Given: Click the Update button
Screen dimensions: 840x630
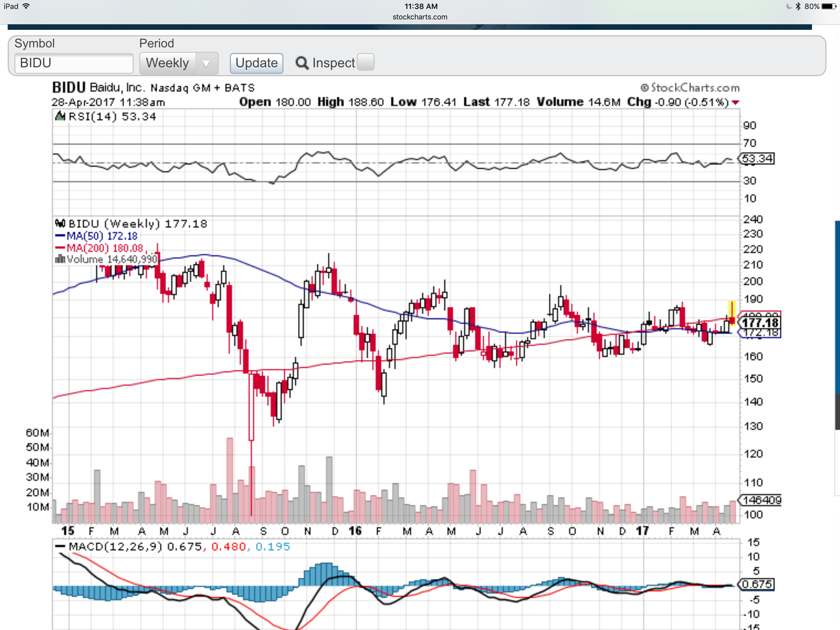Looking at the screenshot, I should pos(256,63).
